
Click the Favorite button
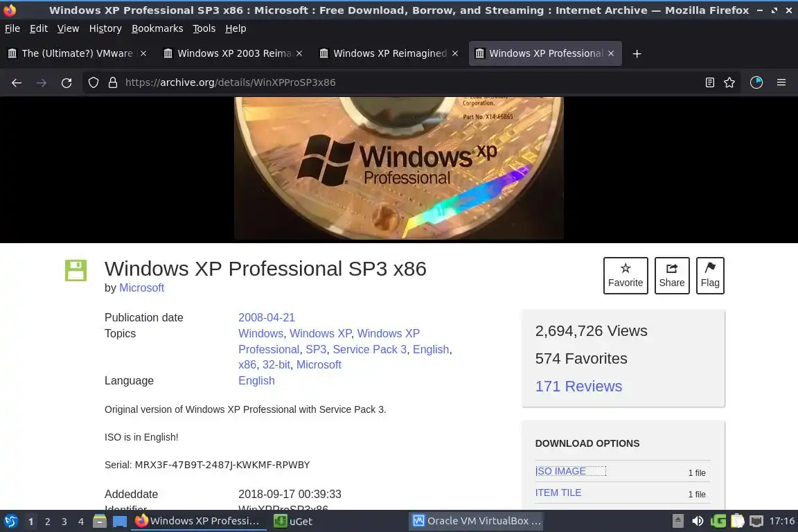coord(626,276)
